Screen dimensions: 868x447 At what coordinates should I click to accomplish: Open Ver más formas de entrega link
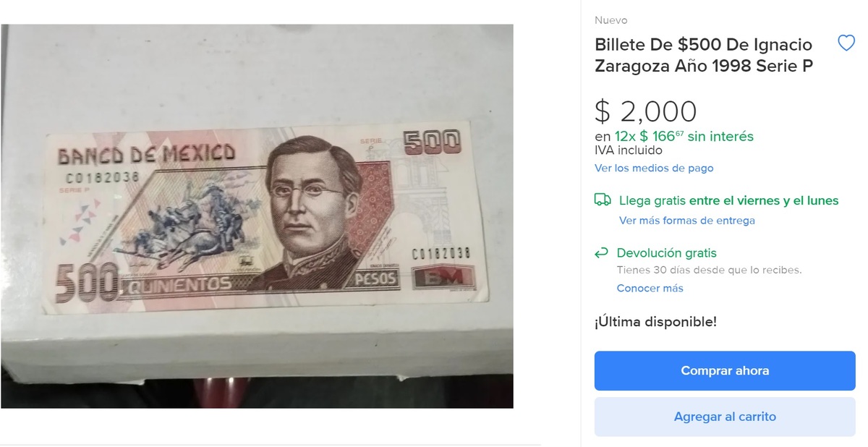pos(687,221)
